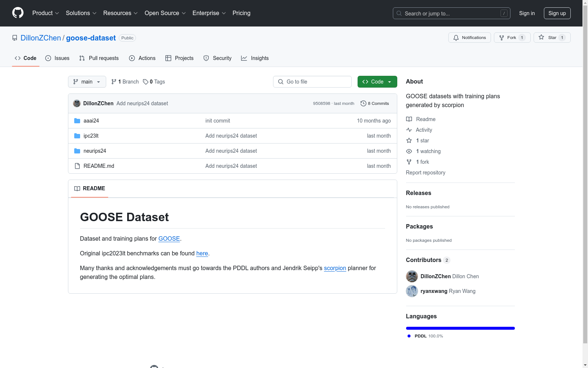Click the GitHub logo icon
588x368 pixels.
pyautogui.click(x=18, y=13)
